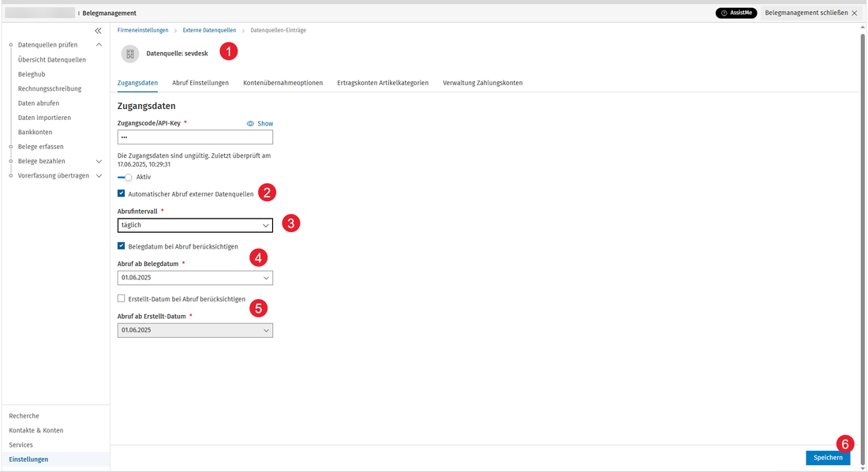Uncheck Belegdatum bei Abruf berücksichtigen
Screen dimensions: 868x472
122,246
